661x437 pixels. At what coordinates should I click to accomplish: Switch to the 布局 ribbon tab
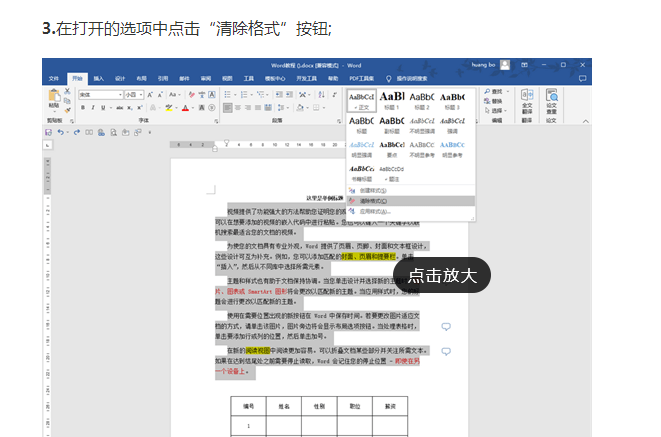pos(142,78)
